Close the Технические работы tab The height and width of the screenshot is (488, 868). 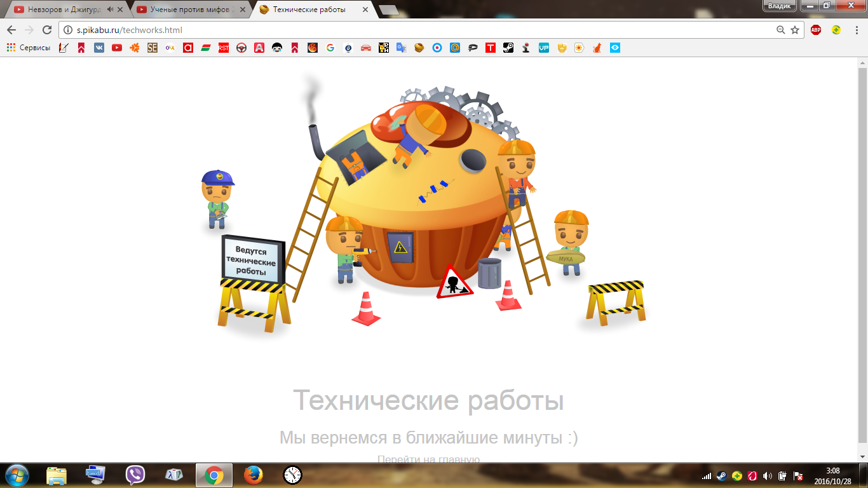[x=365, y=10]
